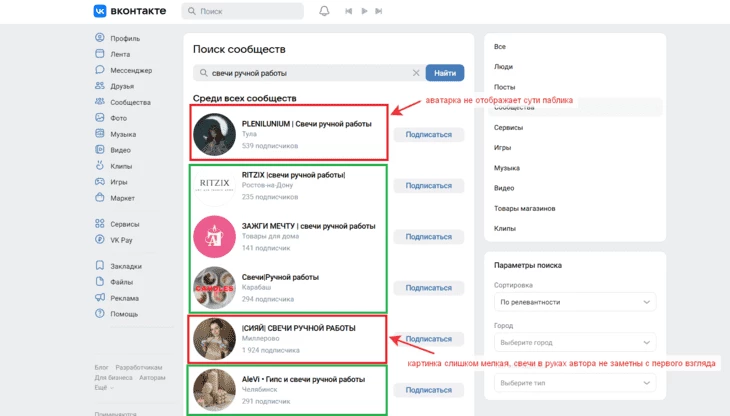Open Музыка in left sidebar

pos(115,134)
